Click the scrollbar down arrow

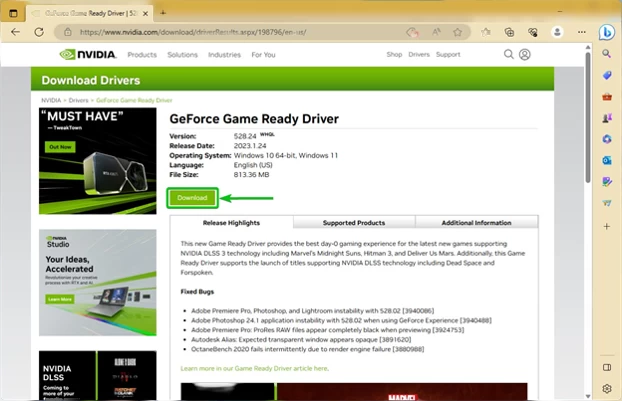(x=588, y=396)
